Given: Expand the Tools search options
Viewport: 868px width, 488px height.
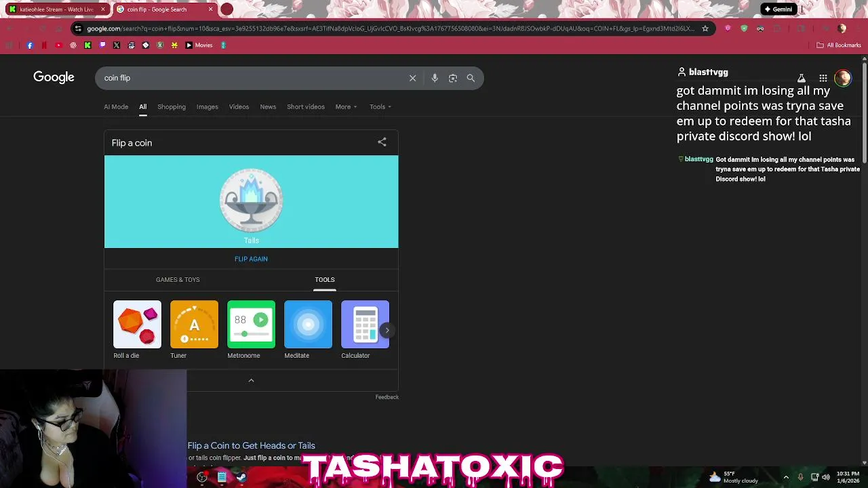Looking at the screenshot, I should [x=380, y=107].
